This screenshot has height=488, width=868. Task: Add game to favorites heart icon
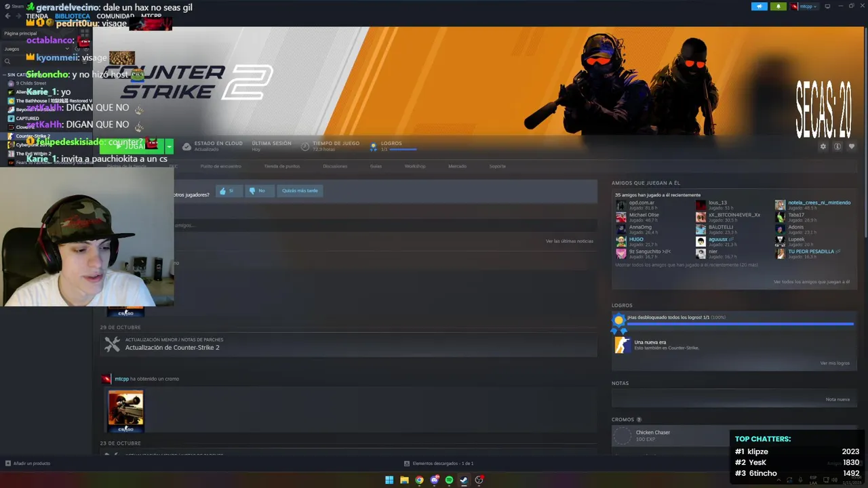(852, 146)
